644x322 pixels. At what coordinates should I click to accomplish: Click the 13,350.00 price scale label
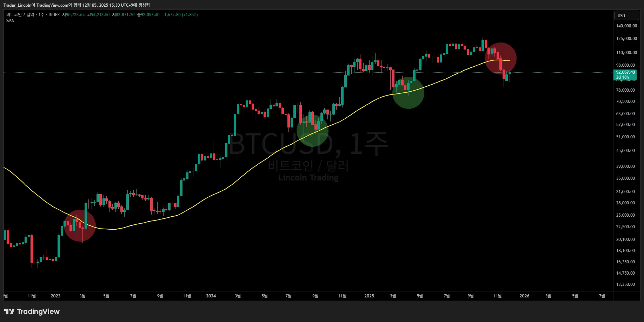point(625,284)
